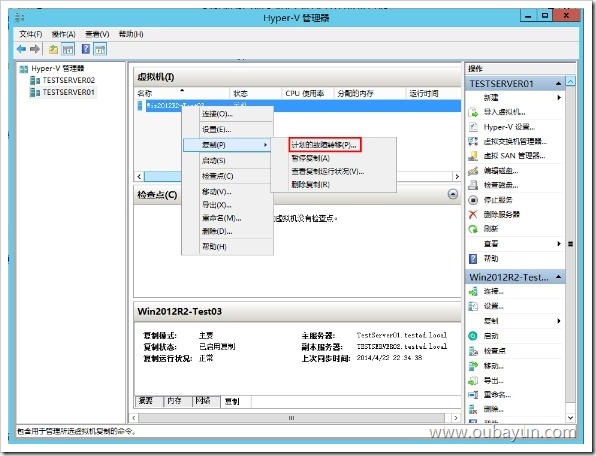Choose 导出(X) in the context menu
The image size is (596, 456).
[x=227, y=205]
